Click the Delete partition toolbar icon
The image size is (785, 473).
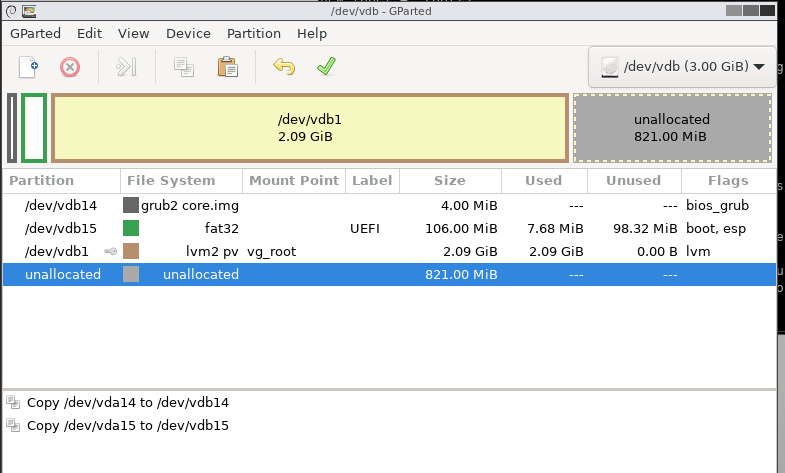point(70,67)
